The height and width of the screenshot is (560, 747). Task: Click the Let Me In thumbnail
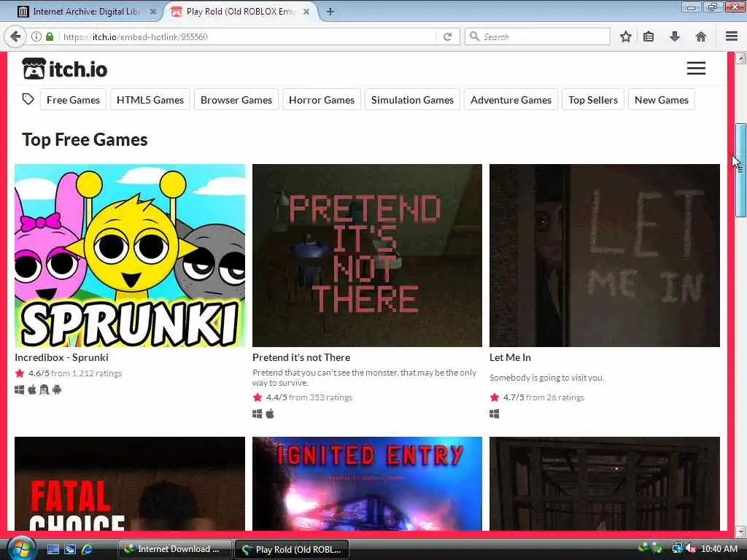[x=605, y=255]
